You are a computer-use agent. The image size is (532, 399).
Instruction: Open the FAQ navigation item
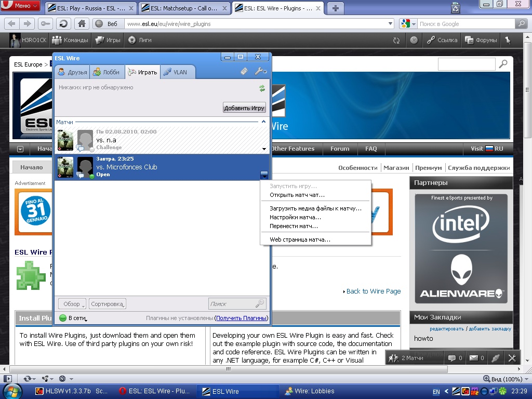(371, 149)
